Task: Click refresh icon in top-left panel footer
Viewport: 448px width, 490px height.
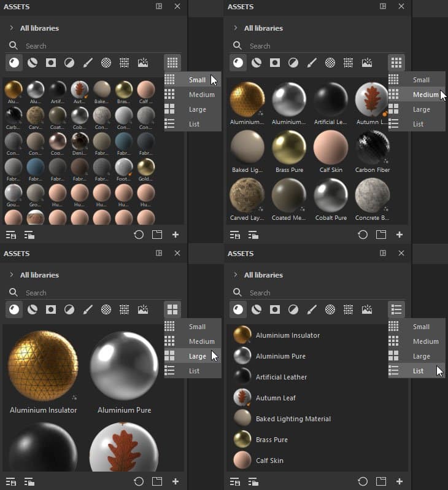Action: tap(139, 235)
